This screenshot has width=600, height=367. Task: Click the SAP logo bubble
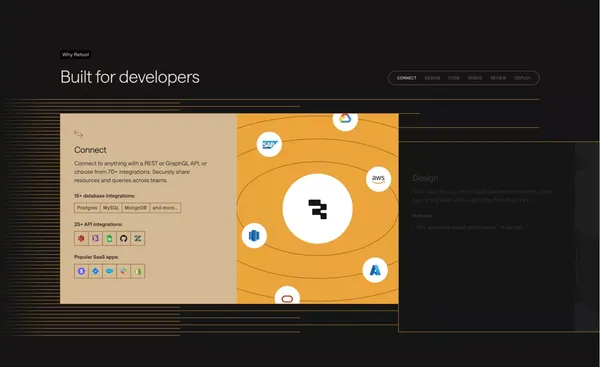(x=269, y=144)
